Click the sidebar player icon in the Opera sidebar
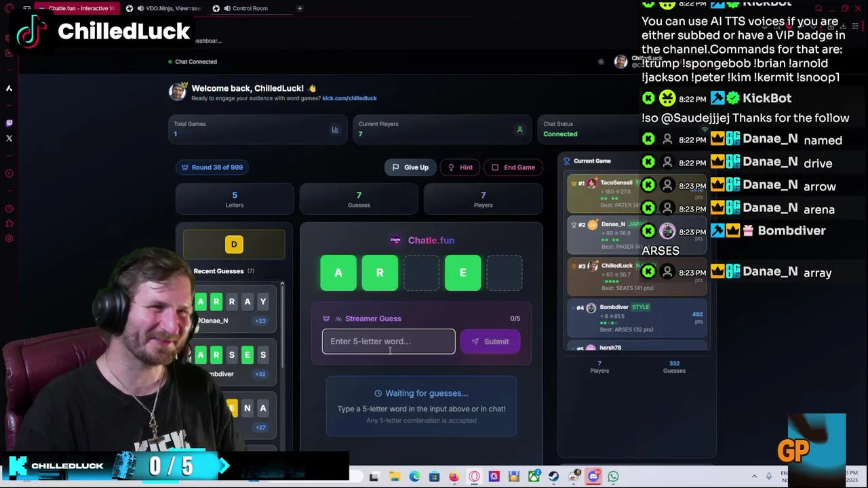The width and height of the screenshot is (868, 488). (x=9, y=174)
